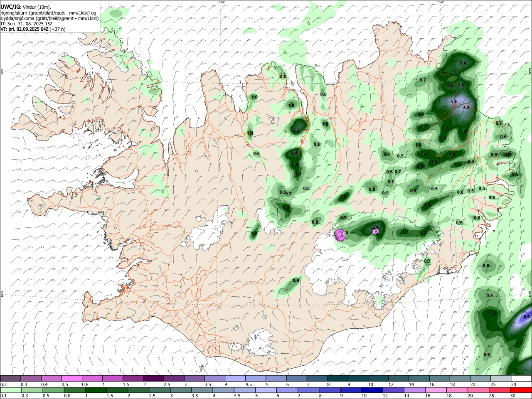The height and width of the screenshot is (399, 532).
Task: Select the dark blue swatch at 10 in bottom legend row
Action: point(372,390)
